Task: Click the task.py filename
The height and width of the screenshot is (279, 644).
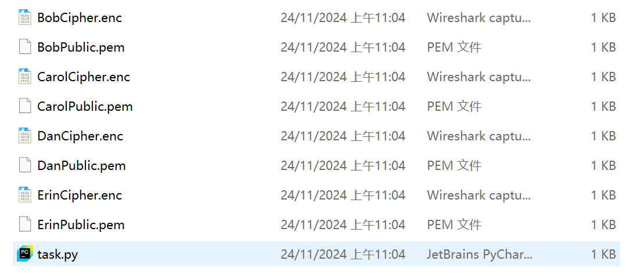Action: pos(57,254)
